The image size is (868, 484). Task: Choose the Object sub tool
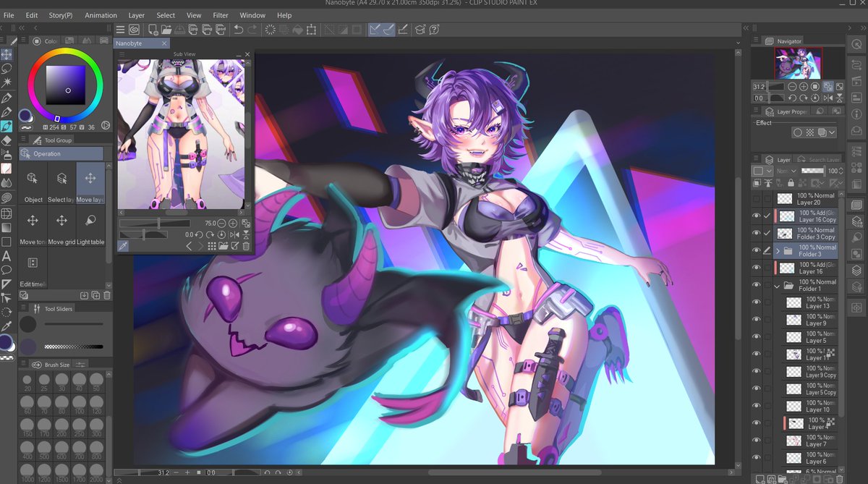coord(33,184)
